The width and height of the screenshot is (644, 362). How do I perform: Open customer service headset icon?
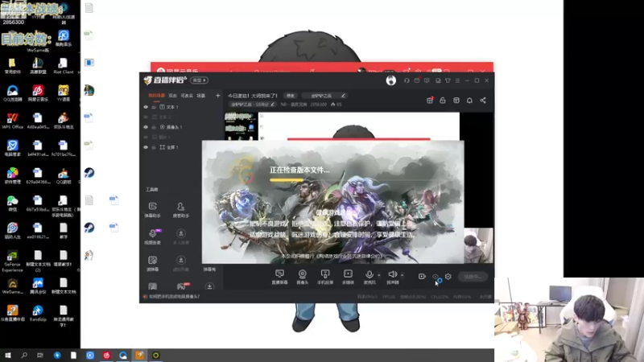click(407, 80)
